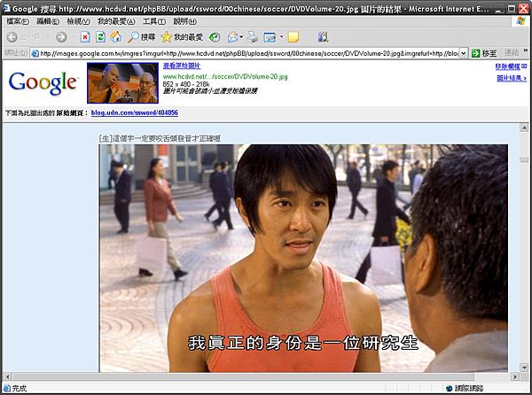
Task: Click the image results link
Action: (x=512, y=78)
